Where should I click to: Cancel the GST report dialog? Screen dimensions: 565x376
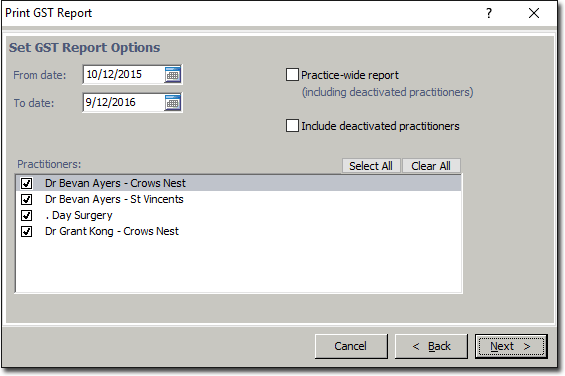tap(351, 346)
